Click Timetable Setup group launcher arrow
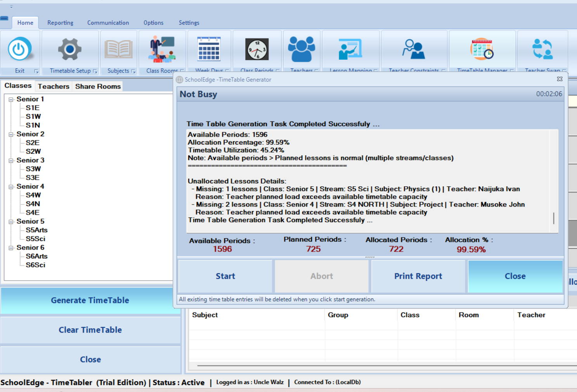Screen dimensions: 577x392 tap(95, 71)
